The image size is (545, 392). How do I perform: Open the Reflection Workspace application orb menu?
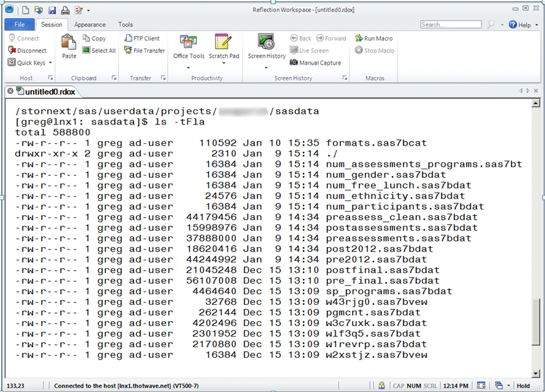(9, 9)
